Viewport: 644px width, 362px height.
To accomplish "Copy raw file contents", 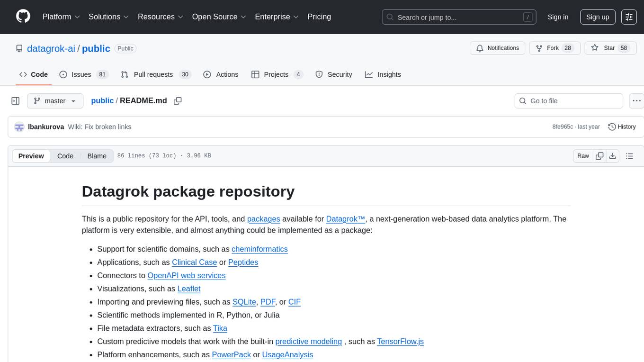I will coord(599,156).
